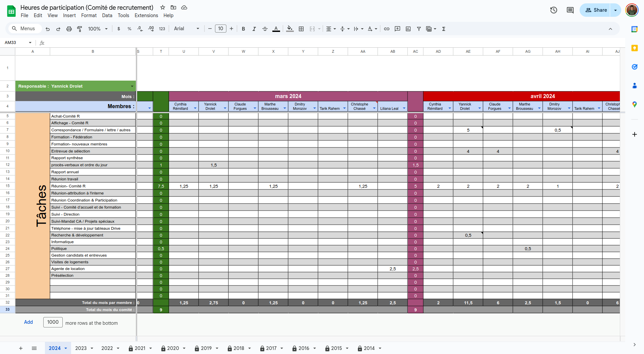Image resolution: width=644 pixels, height=354 pixels.
Task: Click the Undo icon in toolbar
Action: click(48, 29)
